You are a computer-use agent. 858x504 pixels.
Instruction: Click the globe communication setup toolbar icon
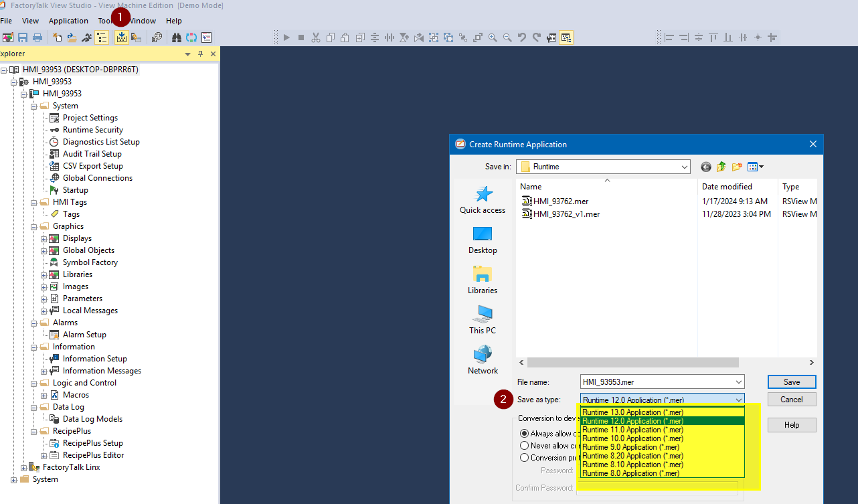point(157,37)
